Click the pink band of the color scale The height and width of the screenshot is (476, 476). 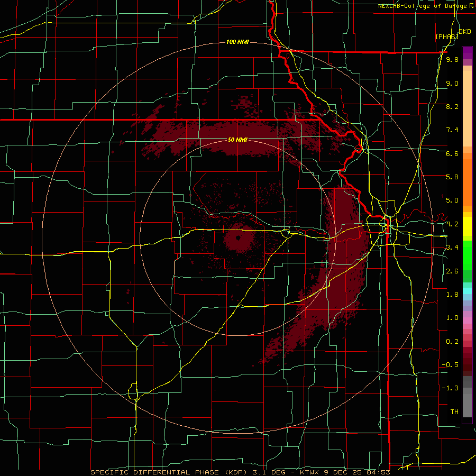[x=467, y=321]
